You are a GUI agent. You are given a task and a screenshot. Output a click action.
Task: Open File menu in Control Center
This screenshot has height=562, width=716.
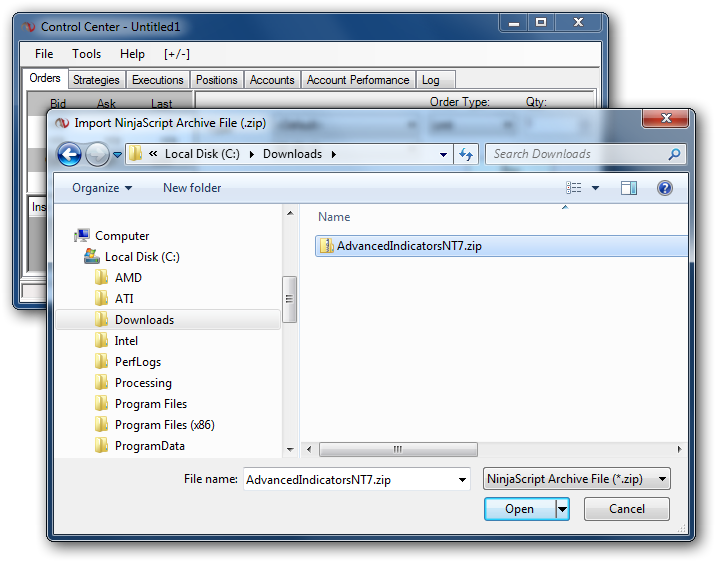click(x=44, y=54)
